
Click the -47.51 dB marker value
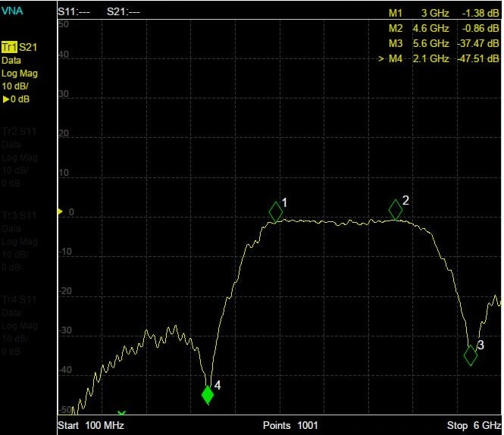click(478, 58)
